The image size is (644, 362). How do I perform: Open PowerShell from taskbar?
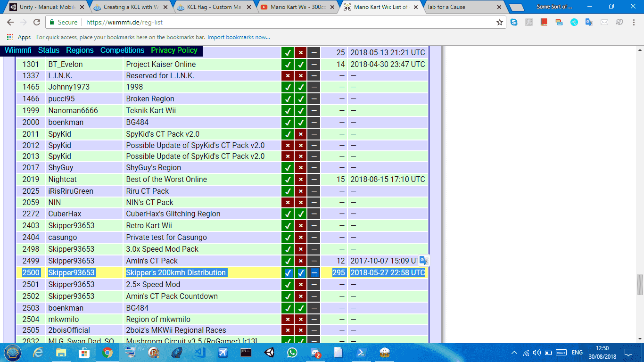[361, 353]
